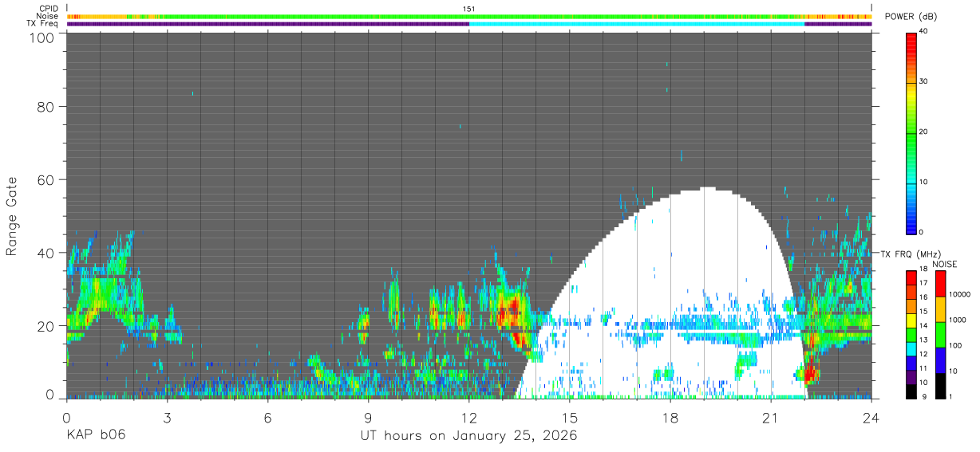The width and height of the screenshot is (980, 452).
Task: Click the CPID label at top left
Action: click(48, 8)
